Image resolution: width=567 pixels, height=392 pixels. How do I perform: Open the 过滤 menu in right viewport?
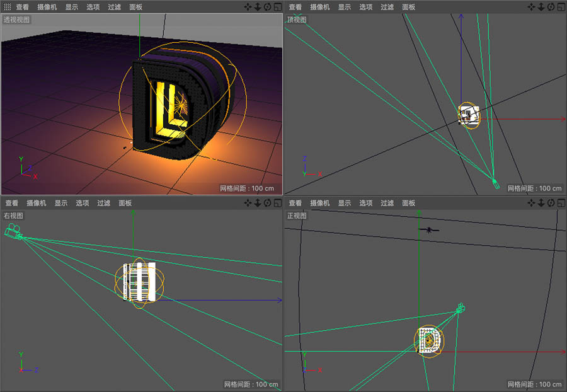103,203
